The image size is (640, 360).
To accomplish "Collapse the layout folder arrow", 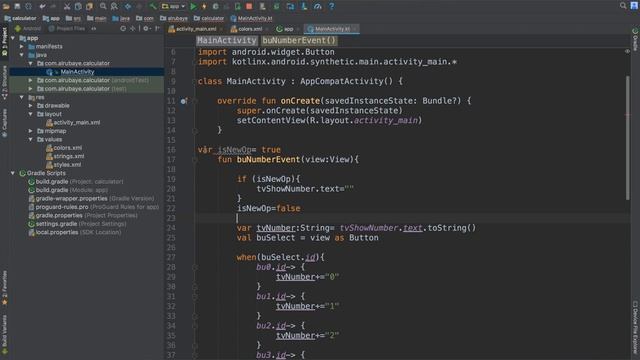I will click(x=31, y=114).
